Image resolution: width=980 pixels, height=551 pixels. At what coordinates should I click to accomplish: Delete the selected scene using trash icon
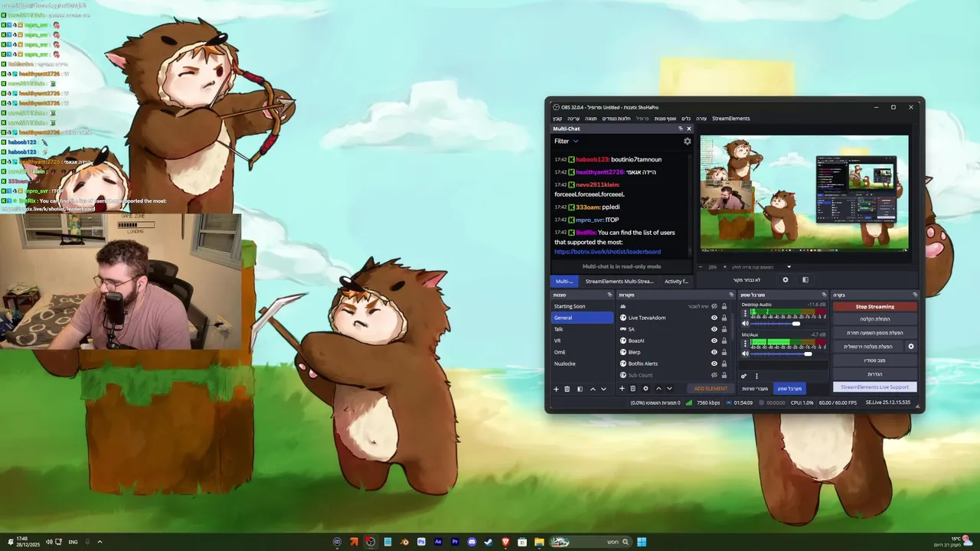tap(567, 389)
